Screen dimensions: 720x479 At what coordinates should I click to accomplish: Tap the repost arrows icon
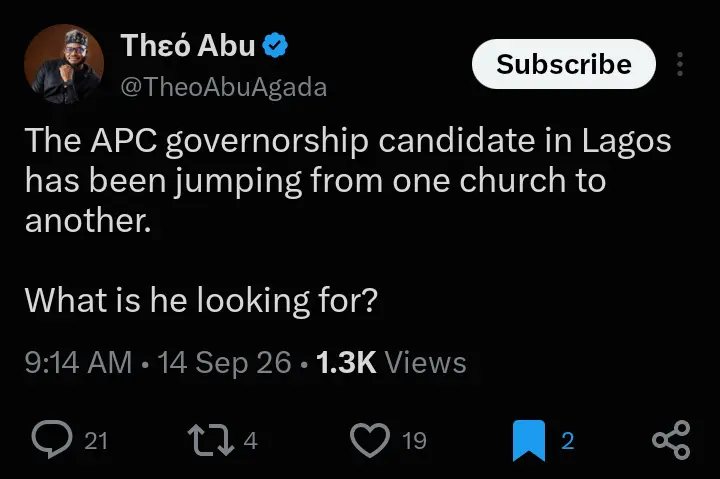coord(211,440)
